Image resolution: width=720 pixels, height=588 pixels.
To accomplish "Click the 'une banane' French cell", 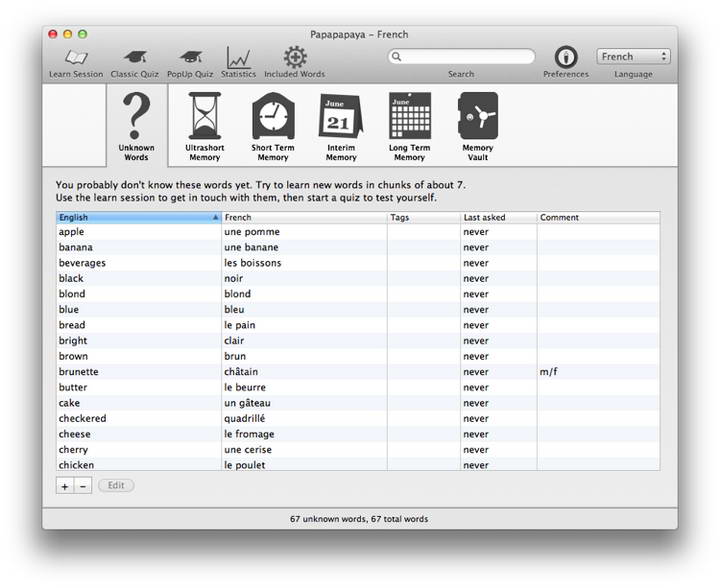I will (x=304, y=247).
